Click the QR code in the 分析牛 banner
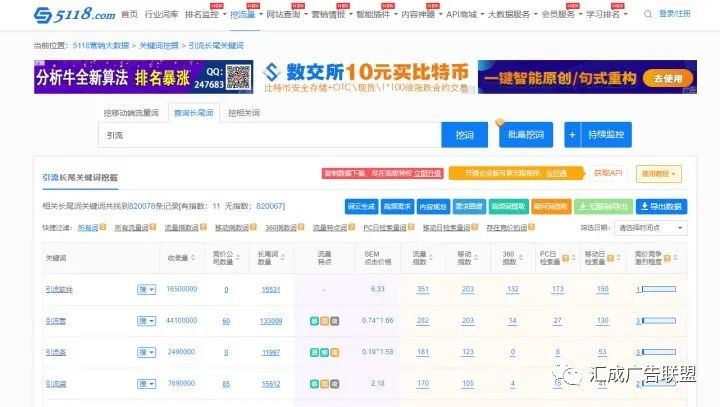 click(239, 77)
